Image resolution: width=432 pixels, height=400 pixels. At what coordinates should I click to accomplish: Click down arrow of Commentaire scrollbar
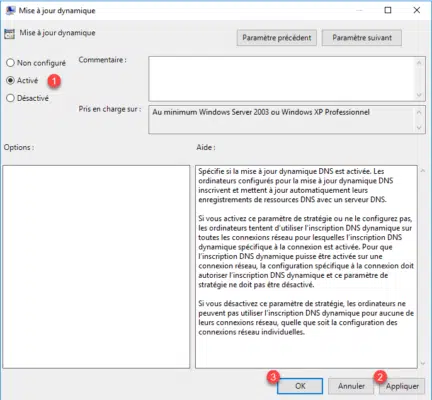tap(419, 95)
